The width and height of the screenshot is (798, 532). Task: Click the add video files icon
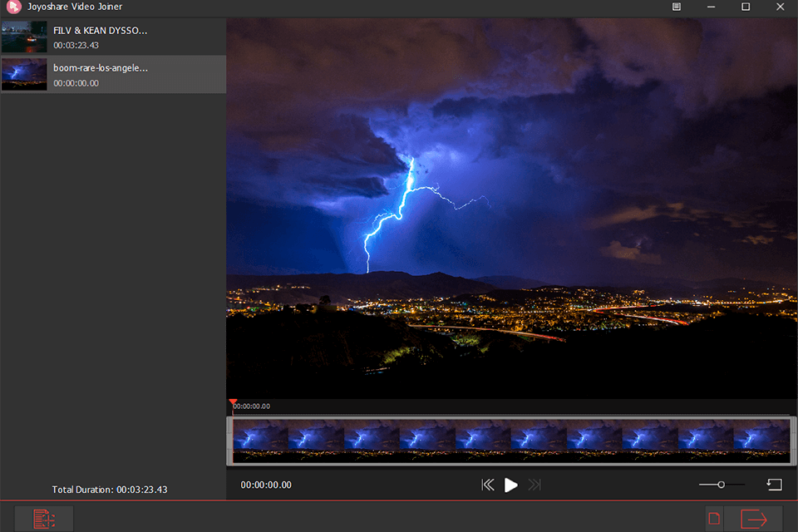(x=44, y=519)
